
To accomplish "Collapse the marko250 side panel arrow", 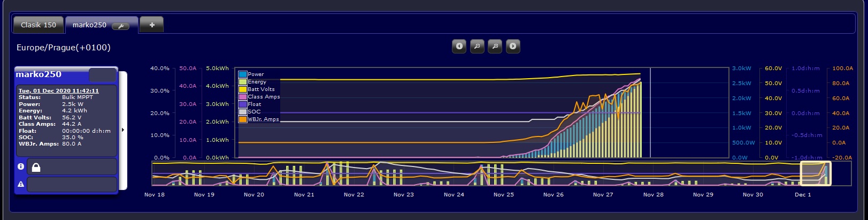I will [x=123, y=130].
